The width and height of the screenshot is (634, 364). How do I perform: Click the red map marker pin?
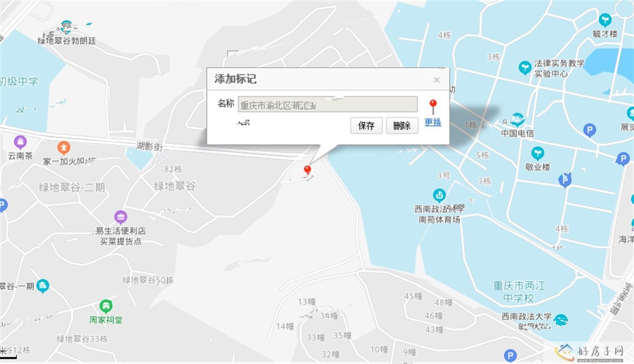pos(307,171)
